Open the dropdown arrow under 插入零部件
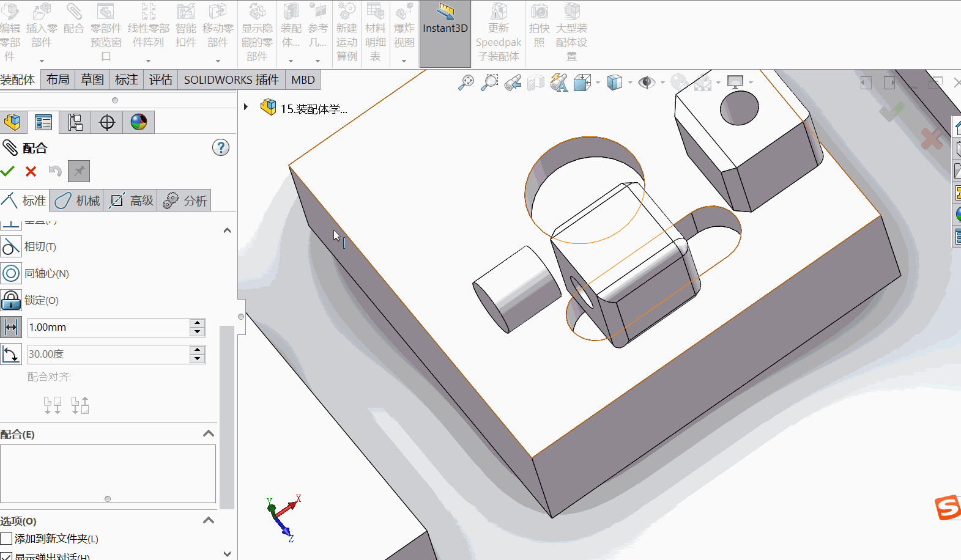 42,61
